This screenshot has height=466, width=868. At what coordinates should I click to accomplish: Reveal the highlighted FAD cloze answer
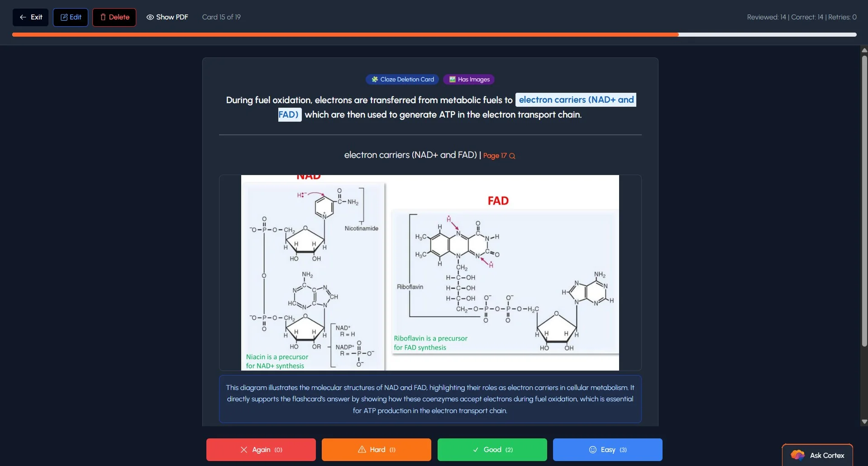pos(289,114)
